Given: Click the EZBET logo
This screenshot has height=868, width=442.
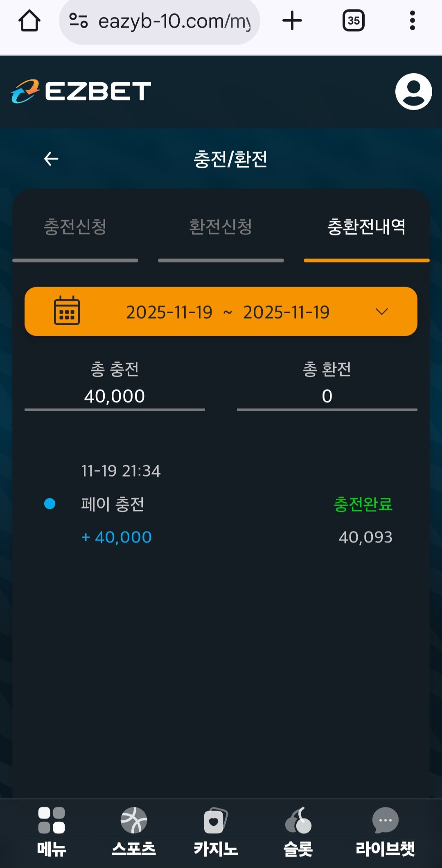Looking at the screenshot, I should click(x=81, y=91).
